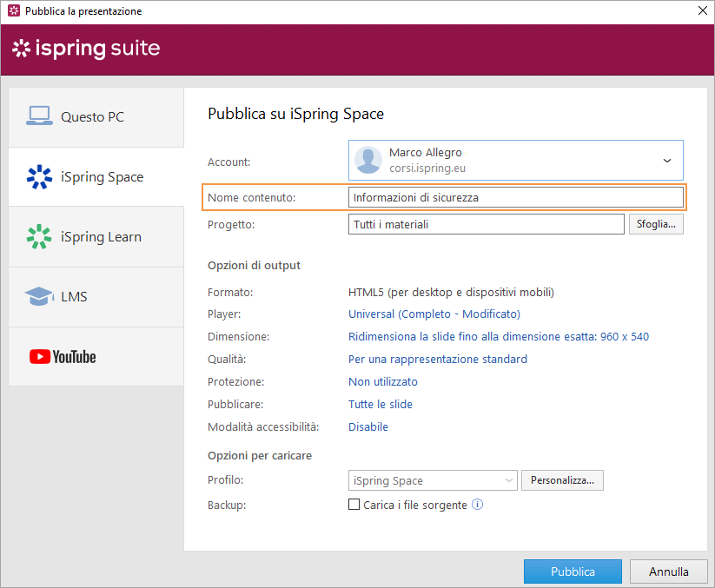The image size is (715, 588).
Task: Click Marco Allegro's account avatar
Action: tap(369, 161)
